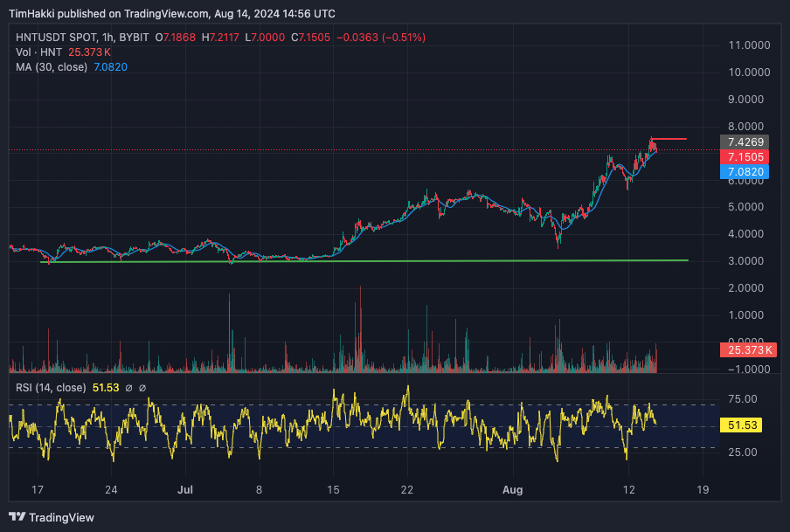Click the −1.0000 price axis label
Viewport: 790px width, 532px height.
(x=749, y=370)
